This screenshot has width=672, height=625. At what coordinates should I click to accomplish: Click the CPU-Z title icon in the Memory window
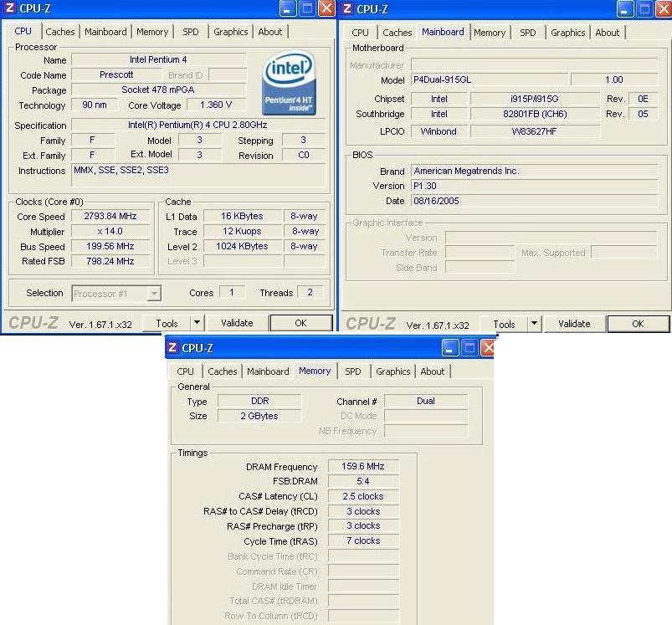coord(172,347)
